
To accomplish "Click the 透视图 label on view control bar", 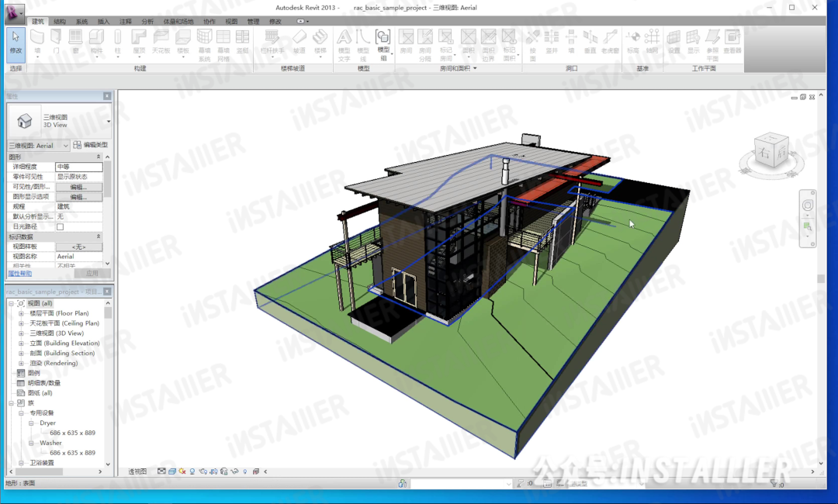I will click(137, 471).
